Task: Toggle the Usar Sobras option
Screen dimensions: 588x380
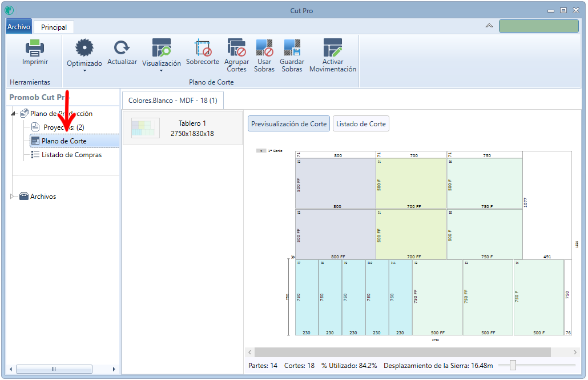Action: tap(264, 47)
